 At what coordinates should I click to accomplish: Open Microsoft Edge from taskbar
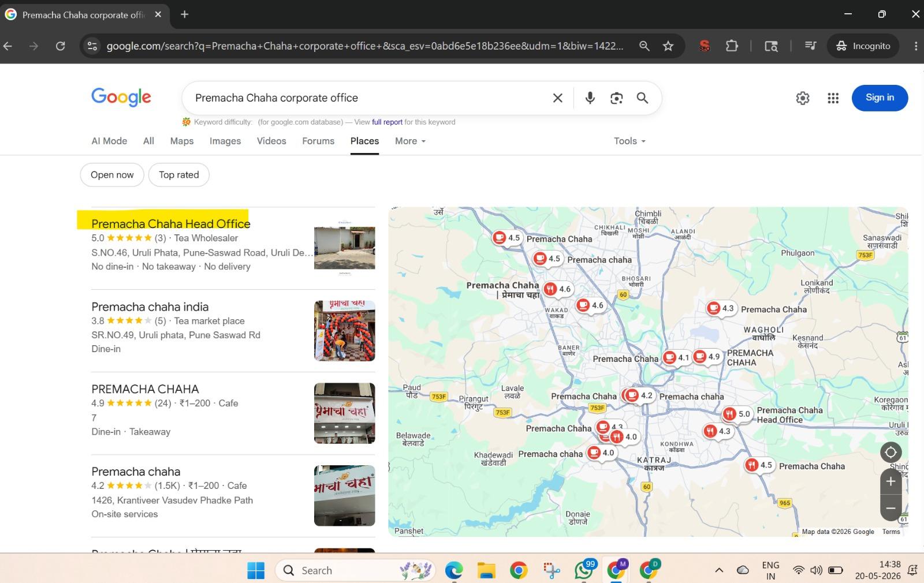454,570
